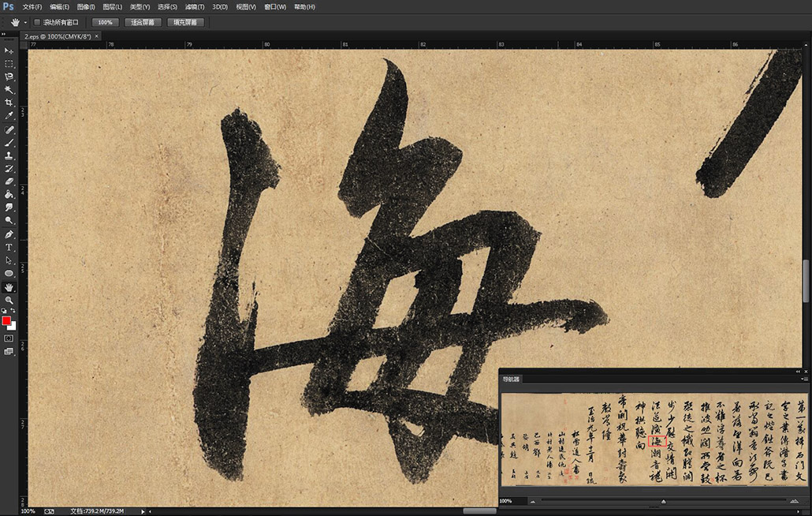Select the Ellipse shape tool

coord(9,273)
